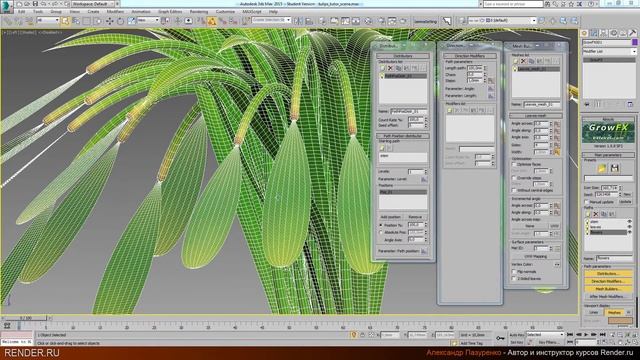Open the Modifier List dropdown

609,51
